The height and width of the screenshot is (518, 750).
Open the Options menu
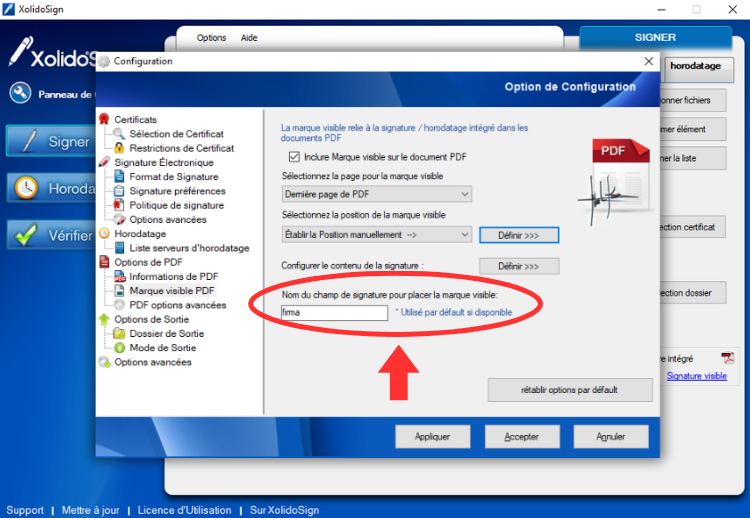pyautogui.click(x=211, y=38)
